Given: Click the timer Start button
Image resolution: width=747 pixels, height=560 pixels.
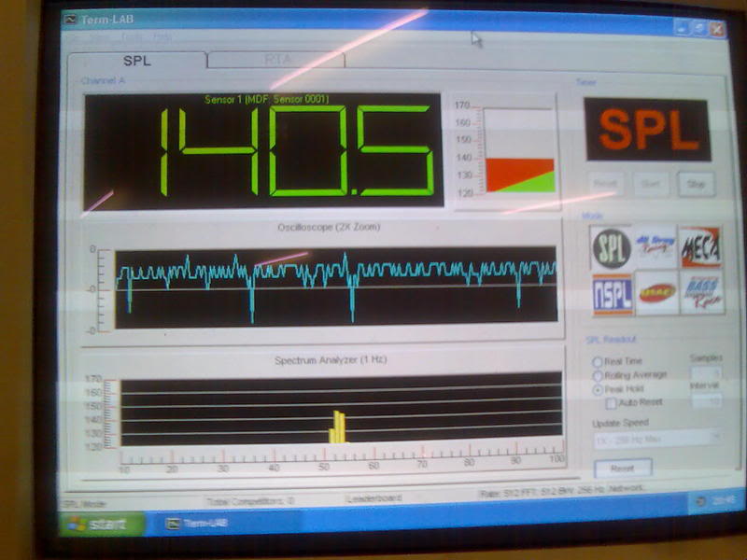Looking at the screenshot, I should coord(651,184).
